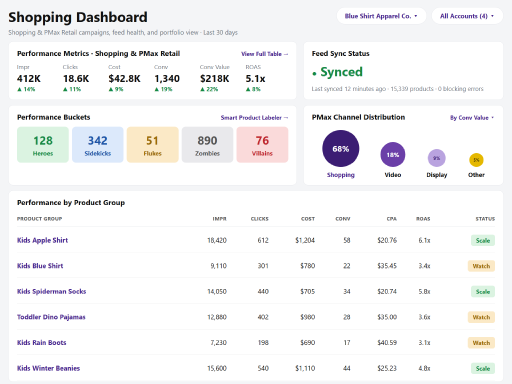
Task: Click the Scale badge for Kids Winter Beanies
Action: (x=483, y=368)
